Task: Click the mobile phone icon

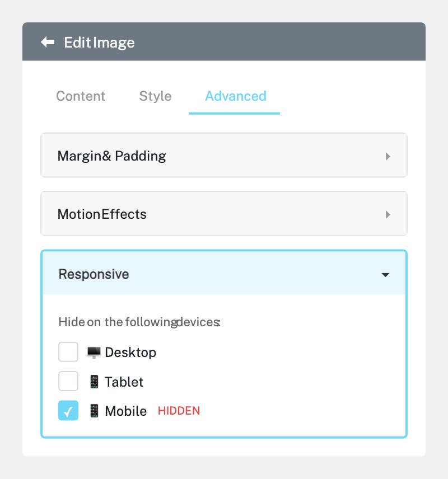Action: tap(94, 411)
